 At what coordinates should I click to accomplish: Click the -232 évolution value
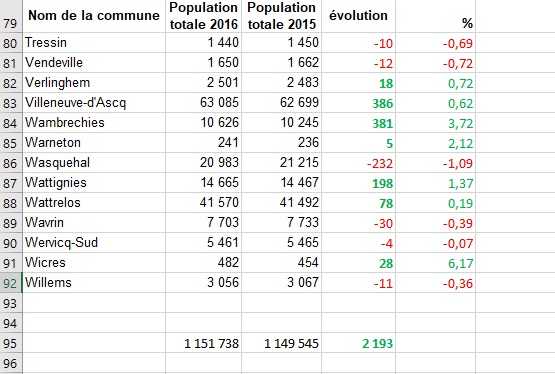(x=358, y=163)
